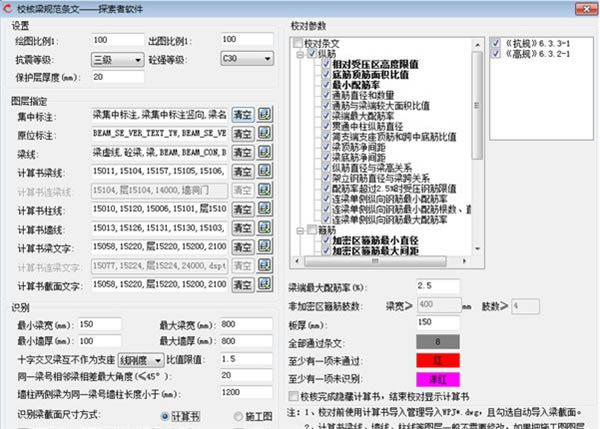
Task: Uncheck 《抗规》6.3.3-1 code reference
Action: [x=496, y=43]
